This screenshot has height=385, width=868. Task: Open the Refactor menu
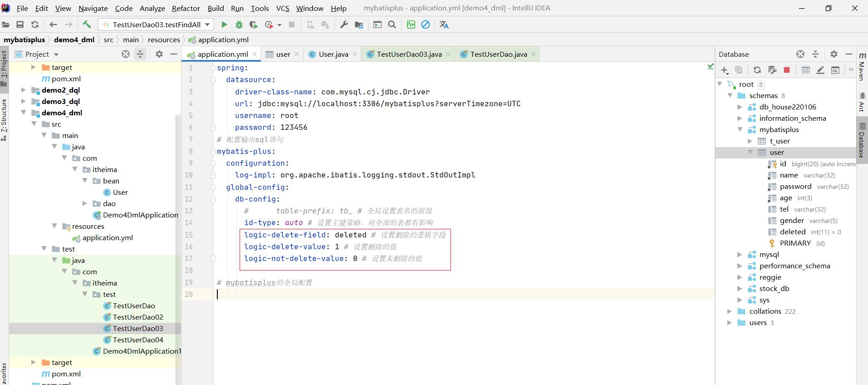[186, 8]
